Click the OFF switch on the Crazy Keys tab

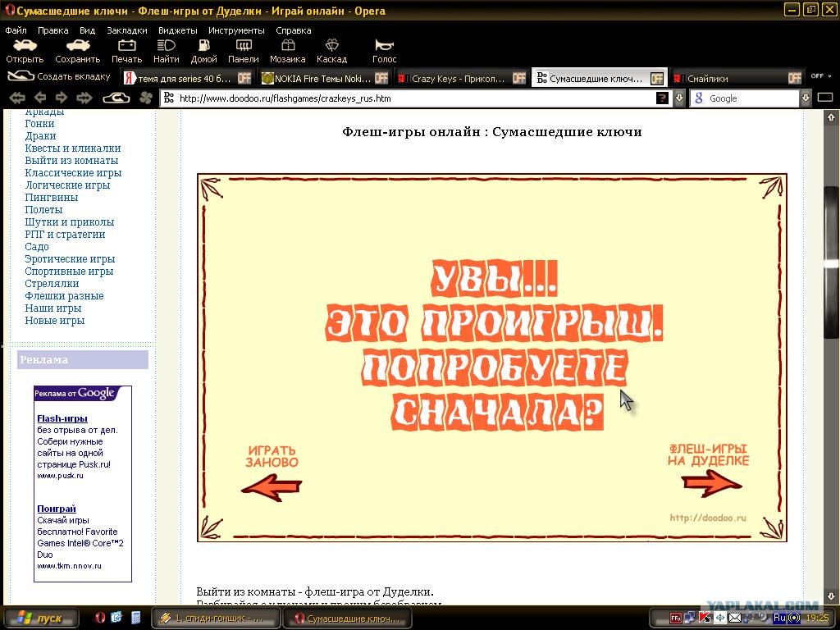click(518, 78)
